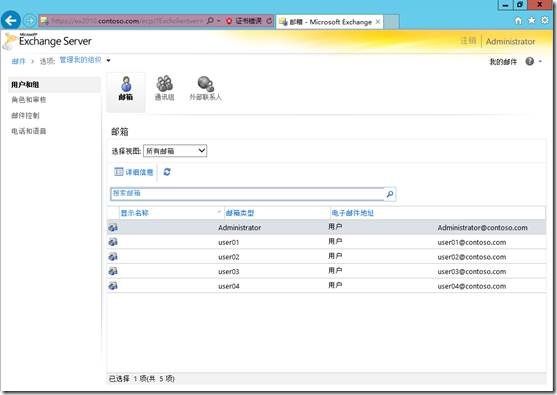Select the 邮箱 mailbox person icon
This screenshot has width=557, height=395.
(x=126, y=84)
